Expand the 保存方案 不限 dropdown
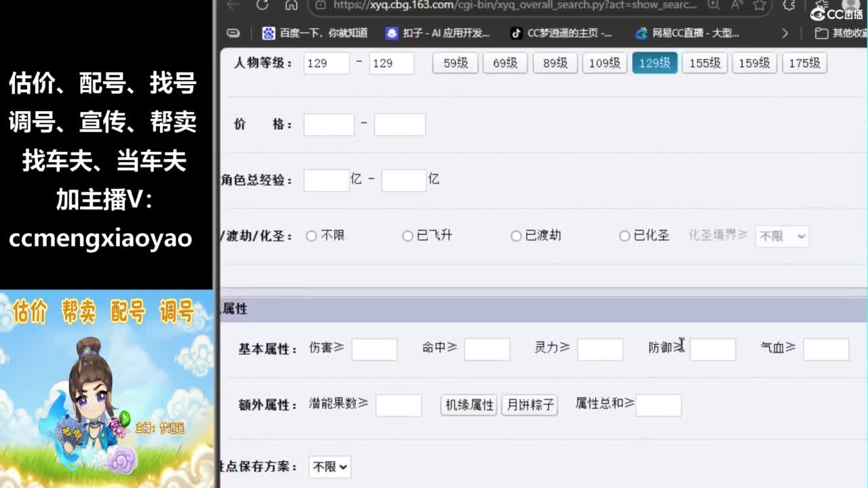Image resolution: width=868 pixels, height=488 pixels. coord(330,466)
